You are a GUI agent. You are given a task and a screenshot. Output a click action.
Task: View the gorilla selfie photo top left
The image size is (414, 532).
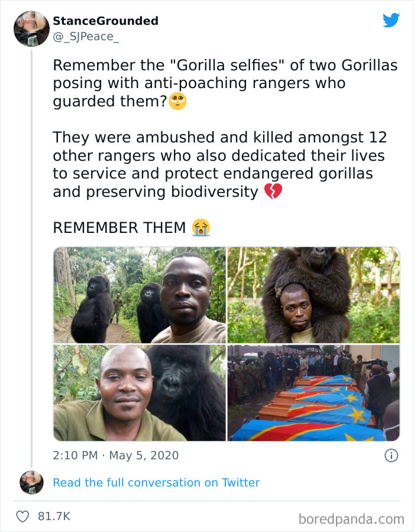[x=139, y=294]
